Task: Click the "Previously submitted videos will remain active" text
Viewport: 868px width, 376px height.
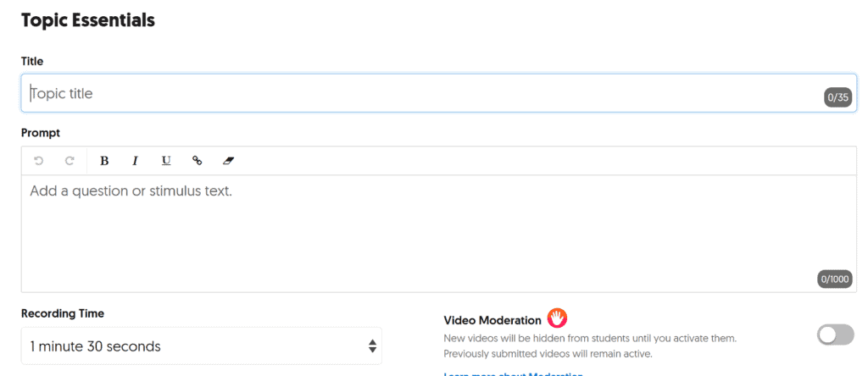Action: pyautogui.click(x=548, y=354)
